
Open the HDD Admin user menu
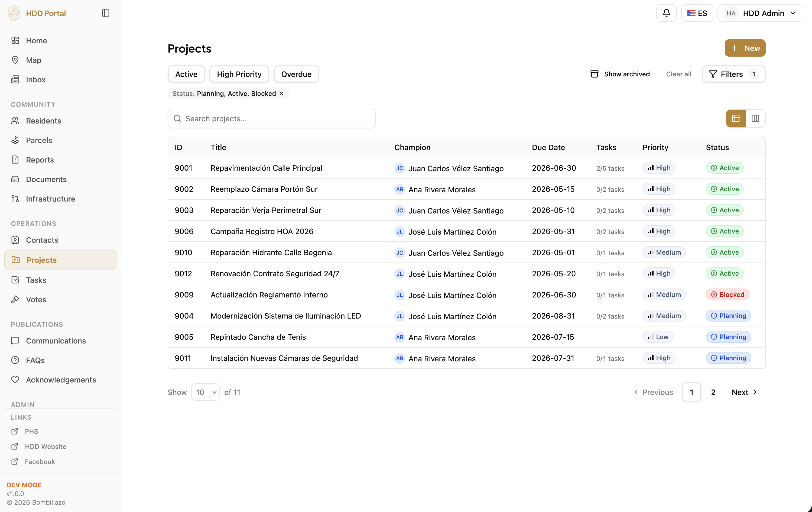click(x=760, y=13)
